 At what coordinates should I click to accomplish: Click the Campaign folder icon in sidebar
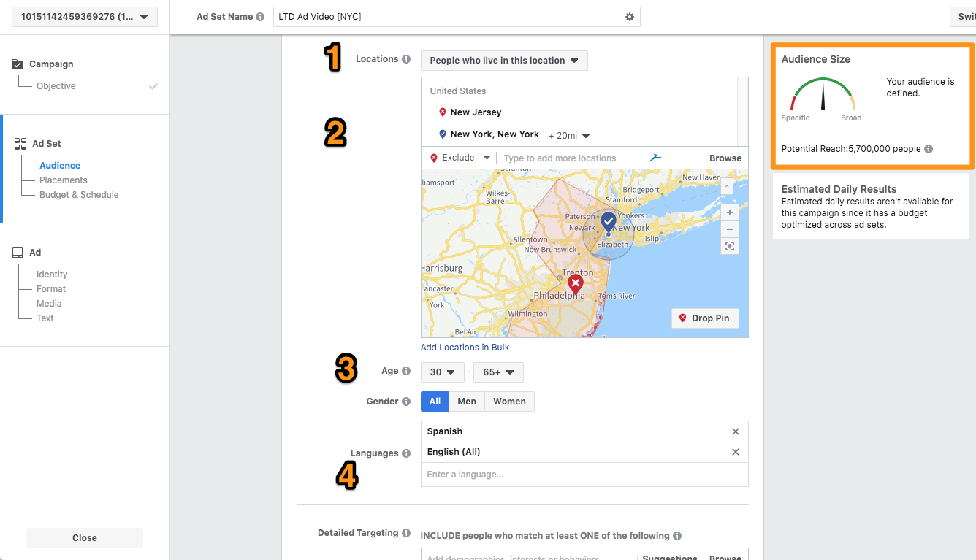pos(18,64)
